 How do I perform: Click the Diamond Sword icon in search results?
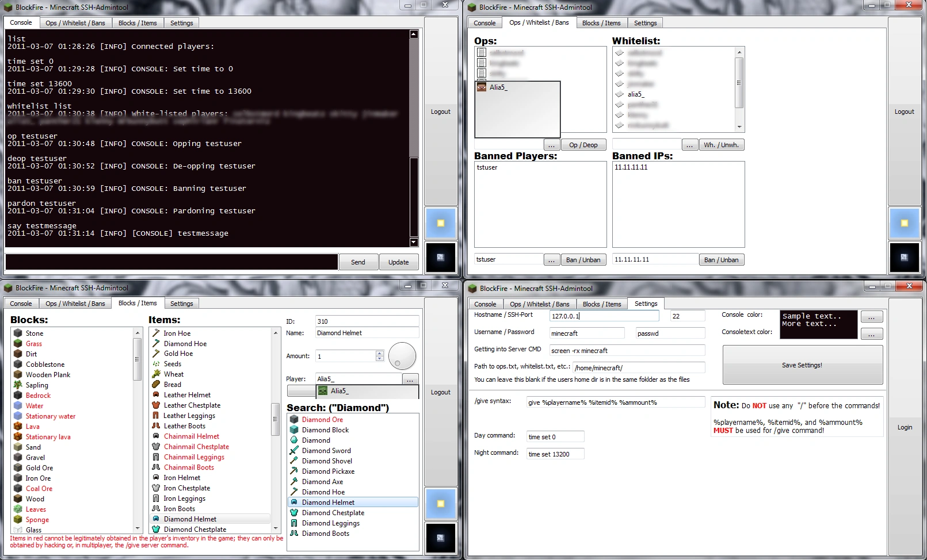click(x=294, y=451)
